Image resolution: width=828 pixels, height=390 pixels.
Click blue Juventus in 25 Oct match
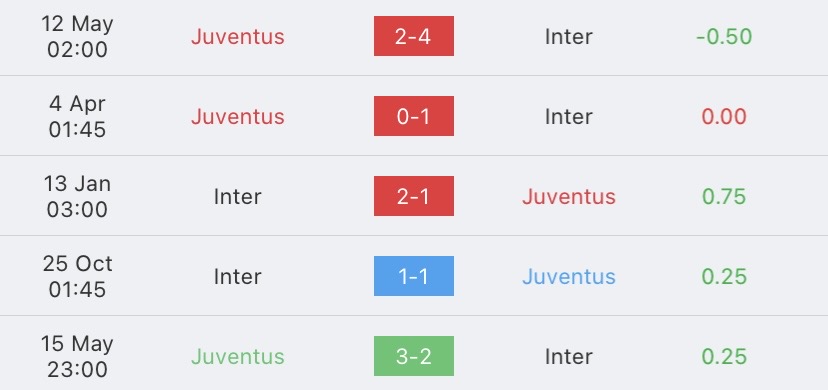[569, 277]
